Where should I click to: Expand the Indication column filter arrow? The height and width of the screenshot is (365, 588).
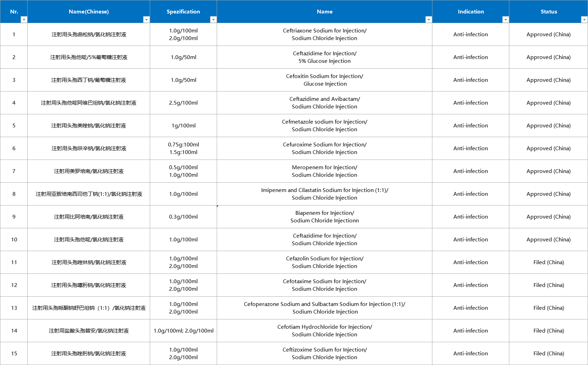pos(506,20)
